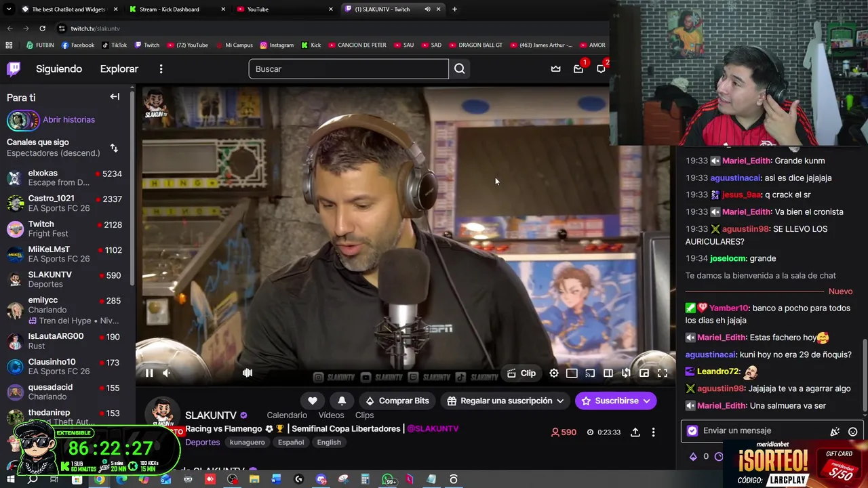Image resolution: width=868 pixels, height=488 pixels.
Task: Focus the Buscar search field
Action: pos(349,68)
